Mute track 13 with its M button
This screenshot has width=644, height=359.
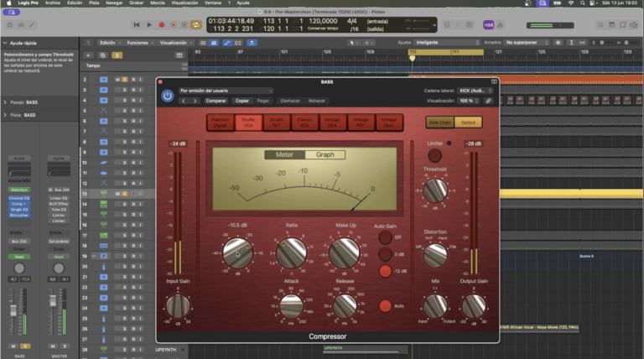coord(117,194)
